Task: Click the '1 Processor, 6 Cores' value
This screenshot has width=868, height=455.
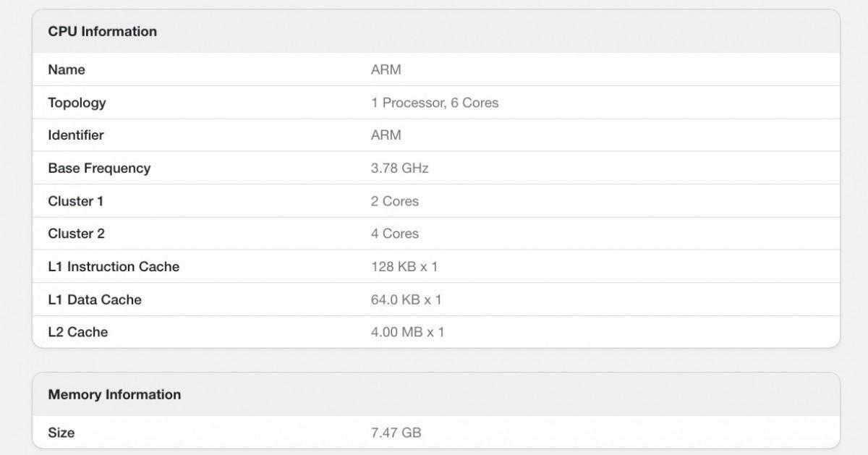Action: click(x=435, y=103)
